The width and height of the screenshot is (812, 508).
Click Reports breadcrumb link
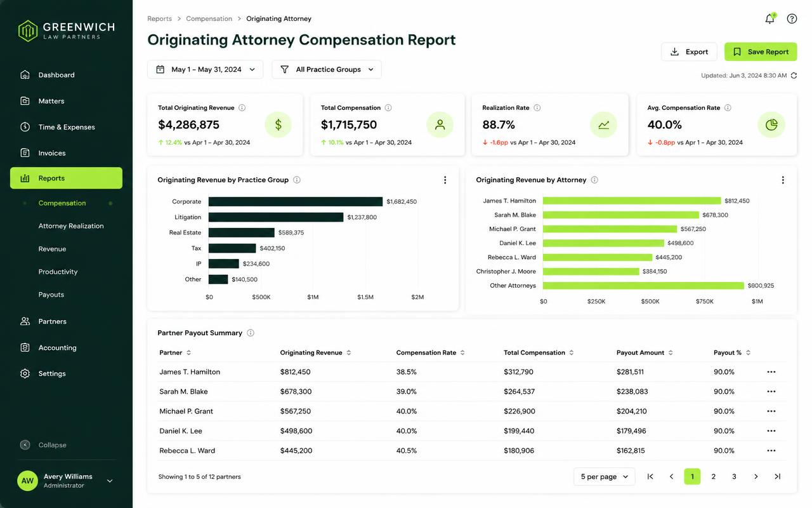coord(159,18)
